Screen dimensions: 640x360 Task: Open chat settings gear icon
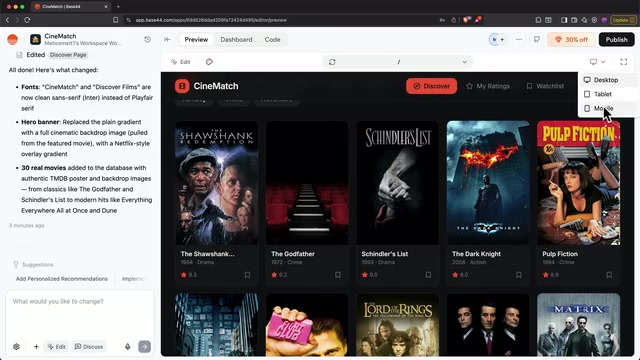tap(16, 347)
